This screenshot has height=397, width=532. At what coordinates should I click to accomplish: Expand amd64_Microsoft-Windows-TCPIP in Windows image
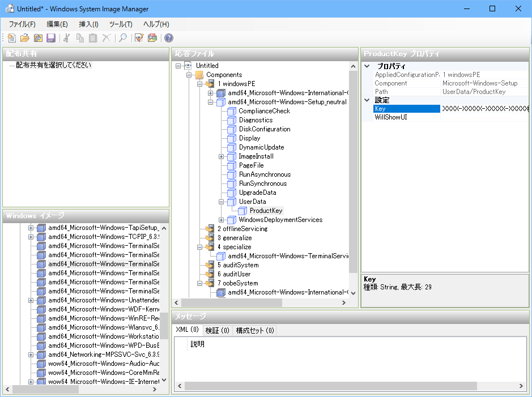[31, 237]
